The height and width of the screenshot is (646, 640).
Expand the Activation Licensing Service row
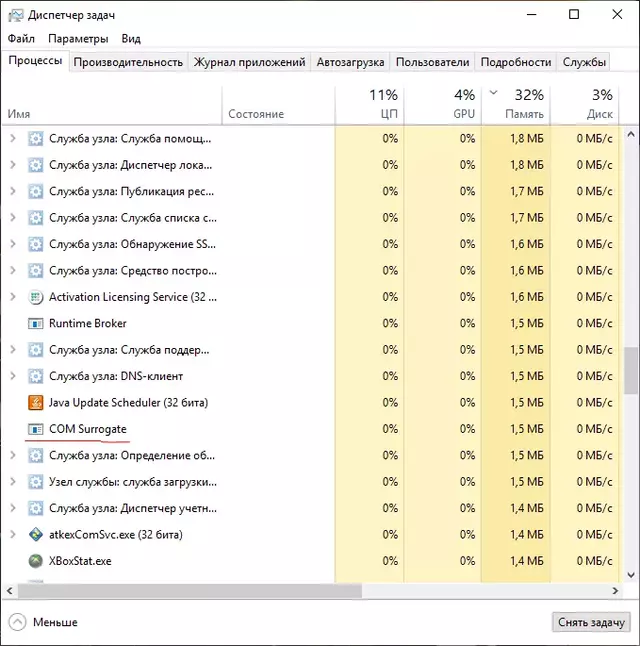tap(13, 297)
